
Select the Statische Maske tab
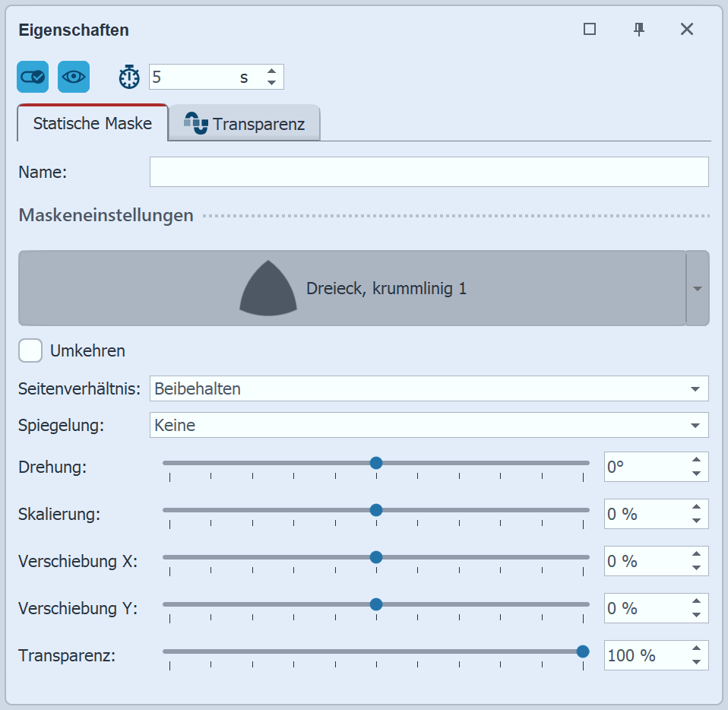92,123
